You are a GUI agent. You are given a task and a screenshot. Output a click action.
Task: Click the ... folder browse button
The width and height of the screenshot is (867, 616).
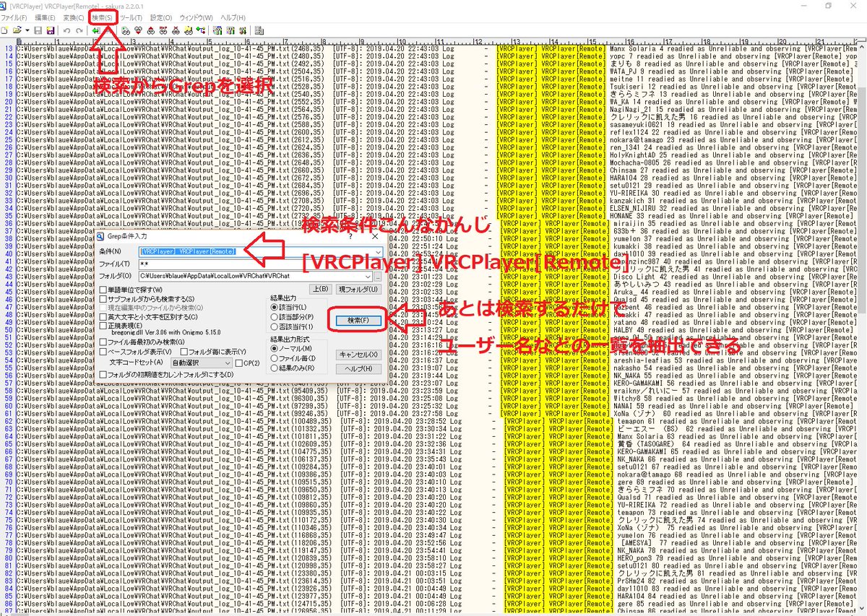point(378,276)
